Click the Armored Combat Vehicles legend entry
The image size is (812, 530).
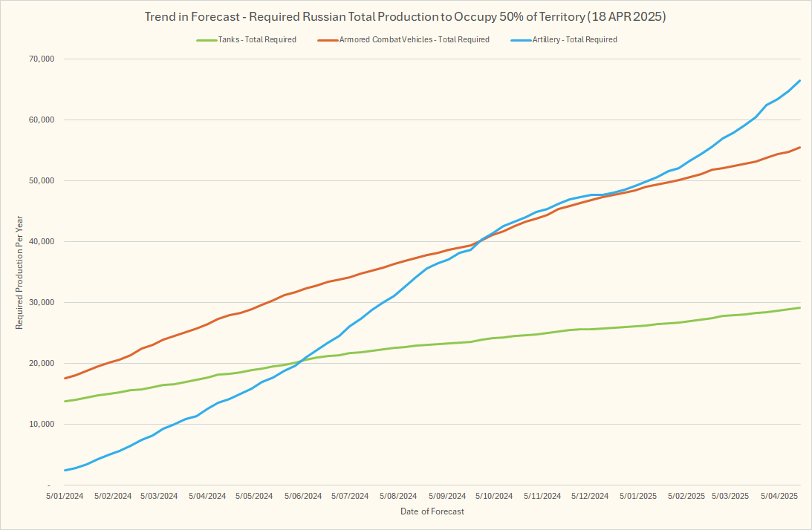pos(414,40)
